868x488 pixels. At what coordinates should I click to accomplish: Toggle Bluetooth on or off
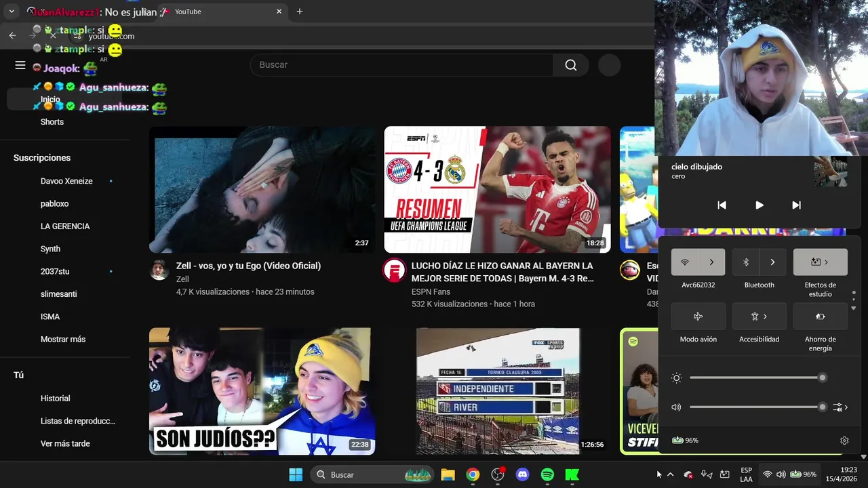click(746, 262)
